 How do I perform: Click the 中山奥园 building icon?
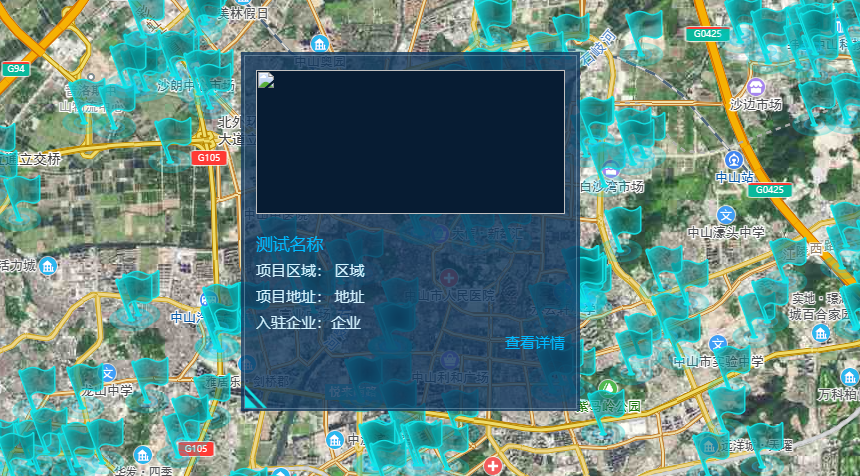click(x=319, y=44)
